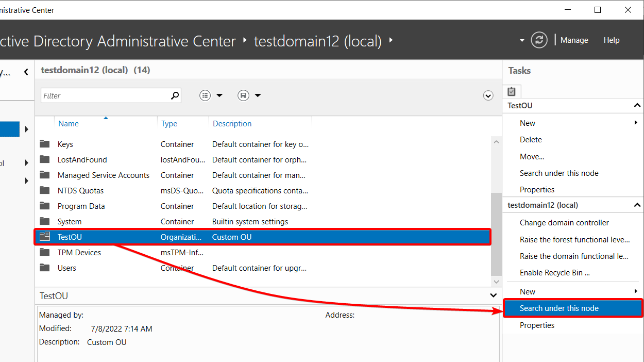Open Properties under testdomain12 tasks
Image resolution: width=644 pixels, height=362 pixels.
point(537,325)
